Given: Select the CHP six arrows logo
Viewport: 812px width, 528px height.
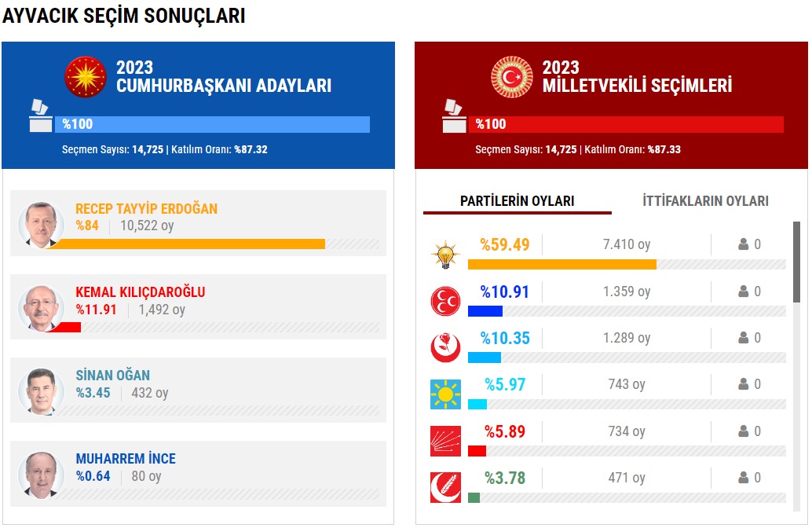Looking at the screenshot, I should click(x=445, y=441).
